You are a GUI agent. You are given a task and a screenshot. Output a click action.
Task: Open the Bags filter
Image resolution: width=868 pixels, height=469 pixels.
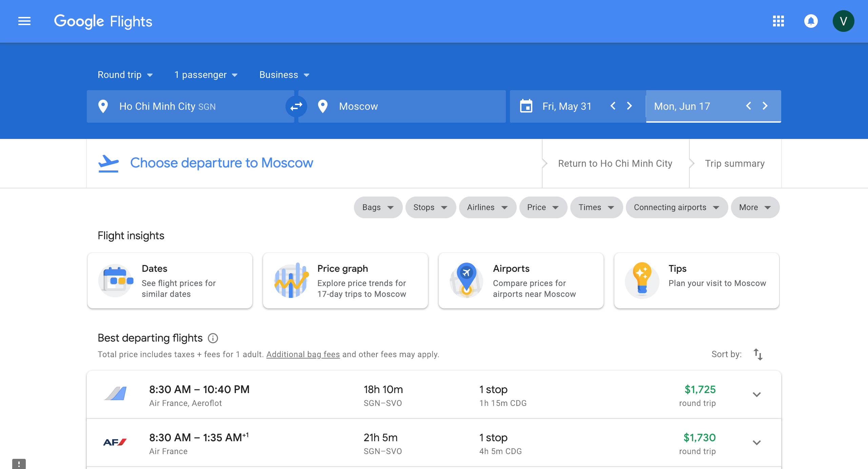[378, 207]
